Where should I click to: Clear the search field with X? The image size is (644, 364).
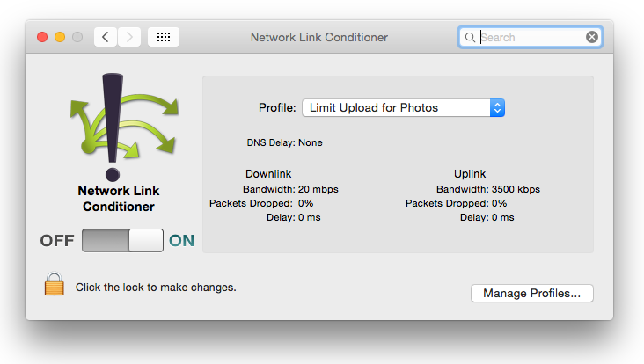click(592, 37)
